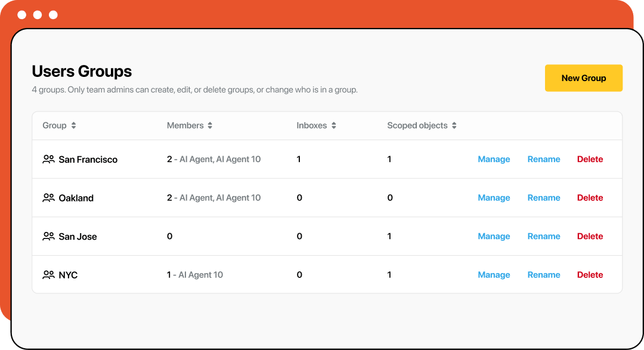644x350 pixels.
Task: Click Oakland's members cell
Action: [x=213, y=198]
